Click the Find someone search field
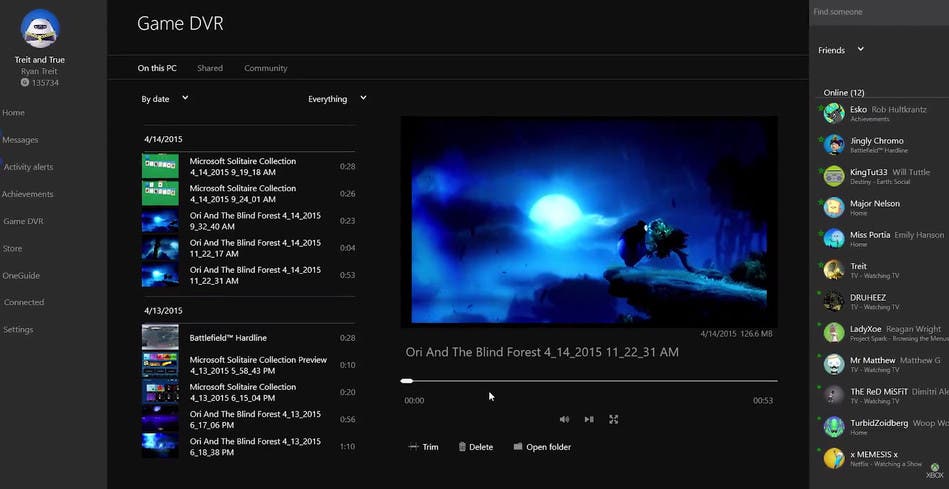Screen dimensions: 949x489 [x=879, y=12]
